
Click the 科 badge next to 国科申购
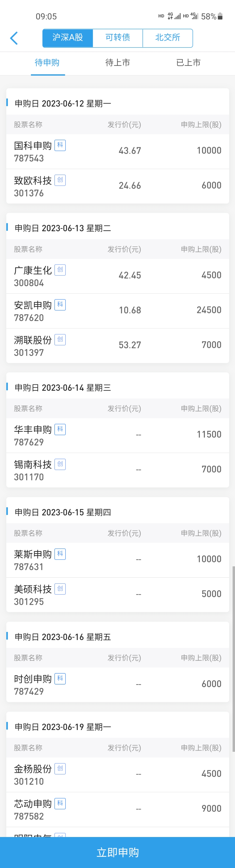point(60,145)
